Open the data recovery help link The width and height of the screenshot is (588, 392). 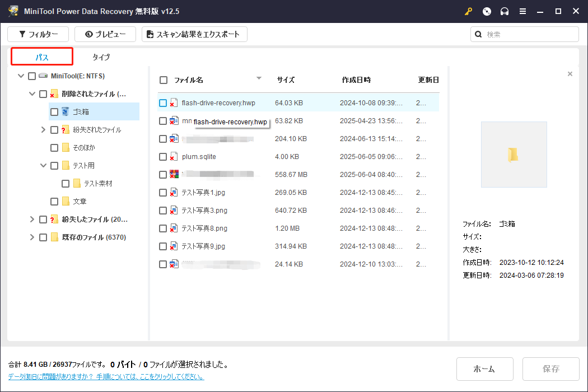click(106, 376)
